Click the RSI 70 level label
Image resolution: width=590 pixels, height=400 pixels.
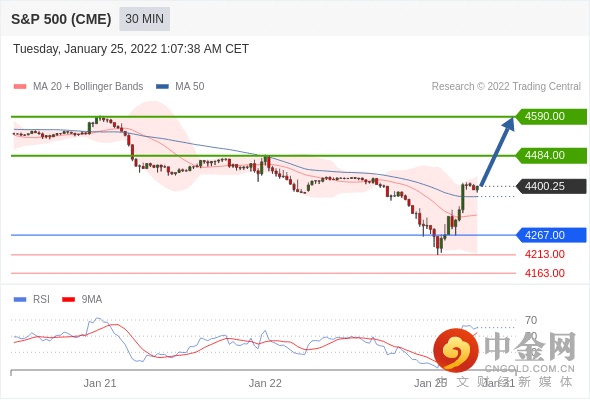click(531, 321)
